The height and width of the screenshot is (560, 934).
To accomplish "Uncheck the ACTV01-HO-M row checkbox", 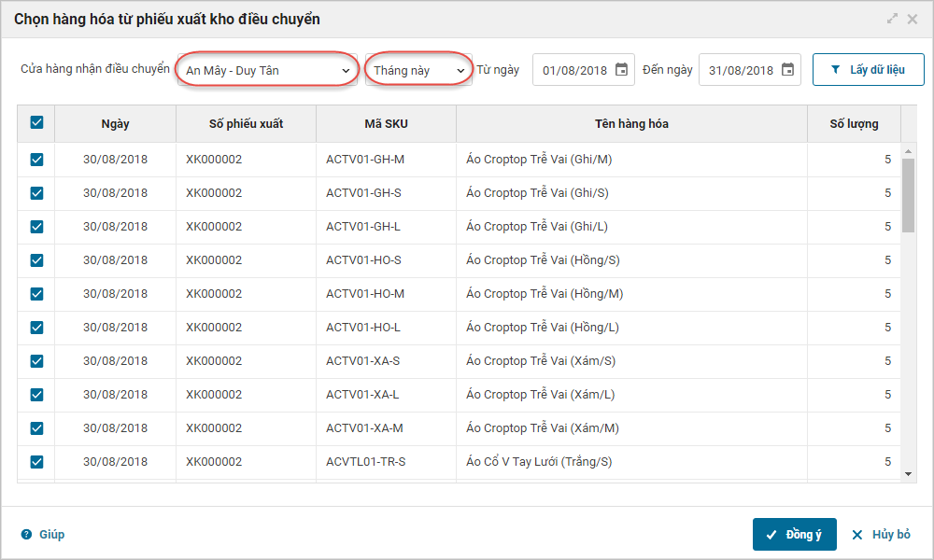I will pos(36,294).
